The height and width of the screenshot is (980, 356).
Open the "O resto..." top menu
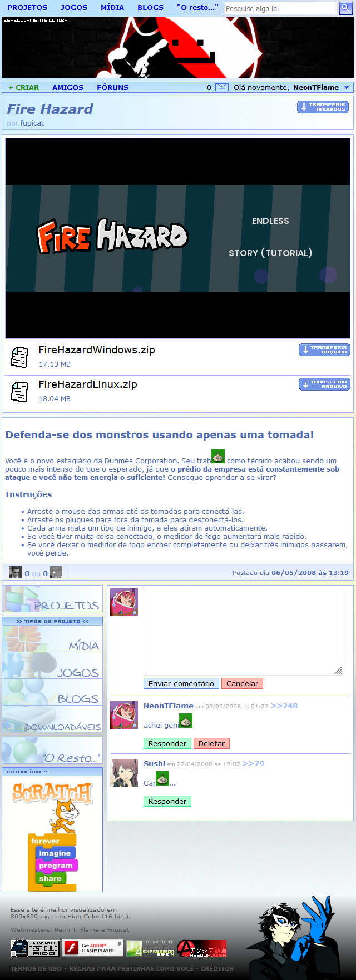coord(197,7)
